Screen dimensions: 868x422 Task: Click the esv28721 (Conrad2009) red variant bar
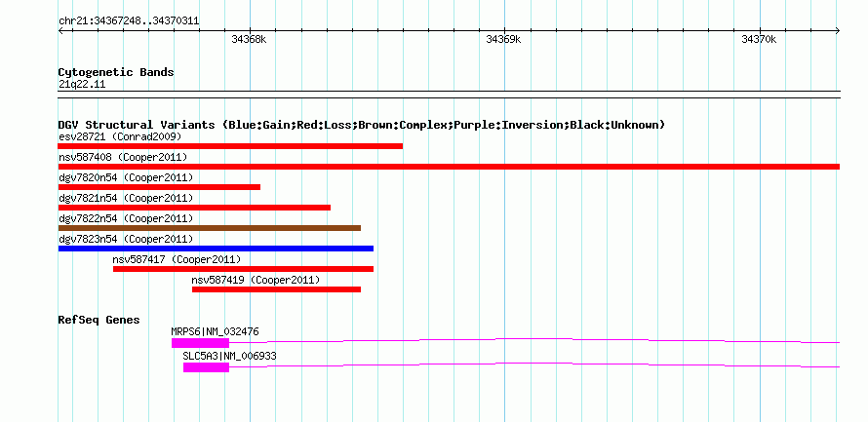(230, 146)
